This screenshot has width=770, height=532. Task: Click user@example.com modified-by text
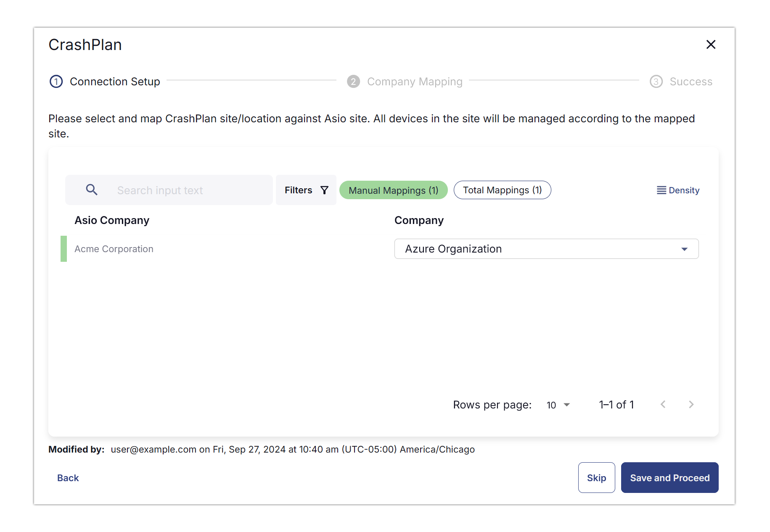tap(153, 449)
